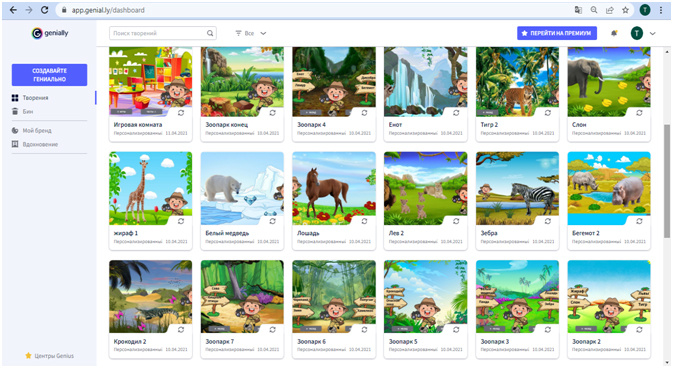
Task: Bookmark this page with the star icon
Action: click(625, 10)
